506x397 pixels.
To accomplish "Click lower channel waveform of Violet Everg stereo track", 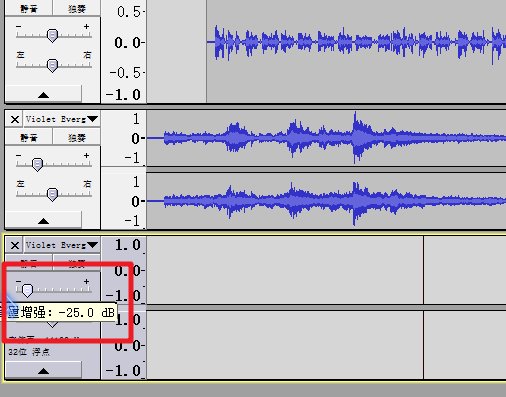I will tap(326, 201).
